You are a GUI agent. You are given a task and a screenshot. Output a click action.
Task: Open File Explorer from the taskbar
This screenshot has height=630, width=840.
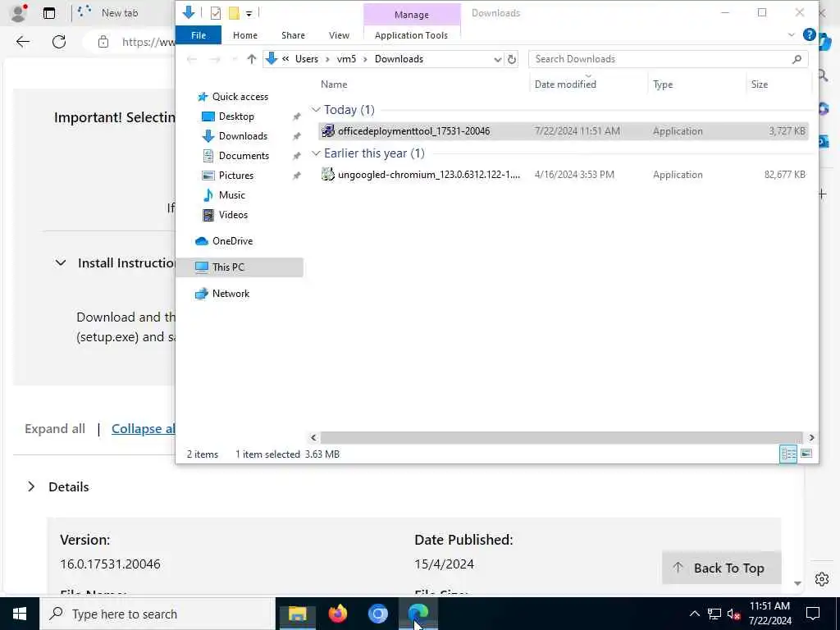pyautogui.click(x=297, y=614)
